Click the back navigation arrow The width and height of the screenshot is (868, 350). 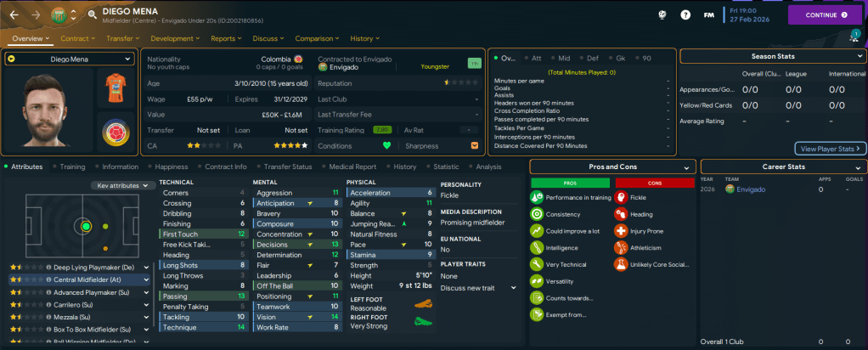[x=14, y=14]
